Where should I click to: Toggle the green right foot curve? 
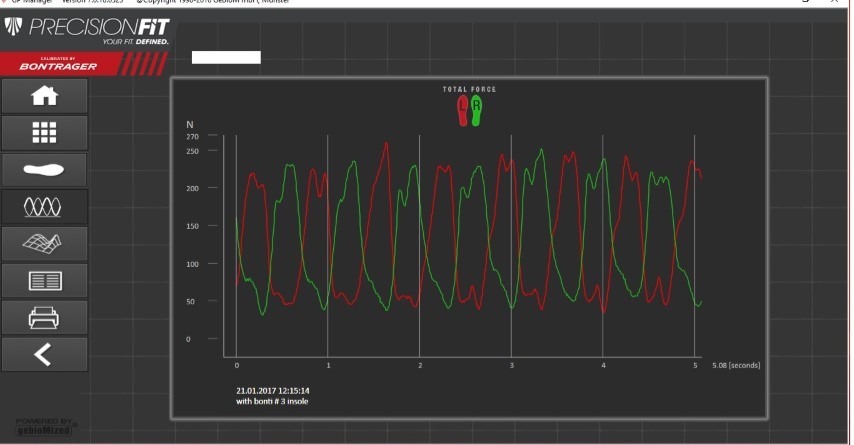[x=477, y=110]
